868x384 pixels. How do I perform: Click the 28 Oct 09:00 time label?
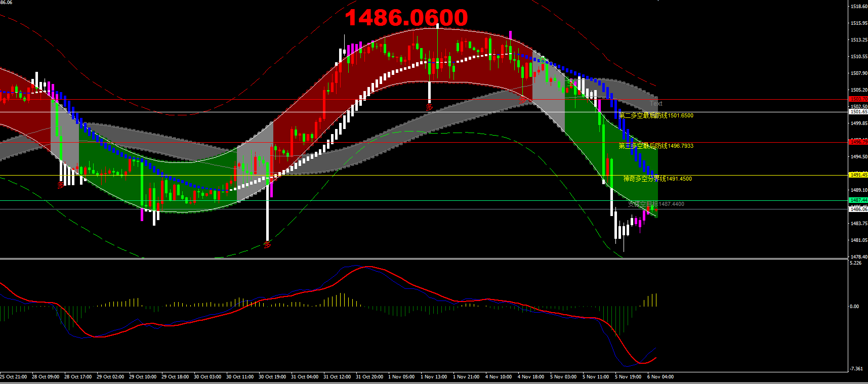(46, 377)
